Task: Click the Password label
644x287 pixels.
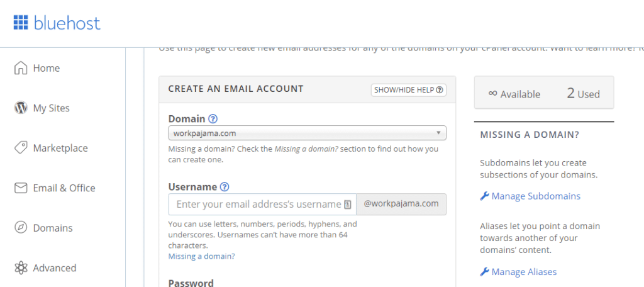Action: click(x=191, y=283)
